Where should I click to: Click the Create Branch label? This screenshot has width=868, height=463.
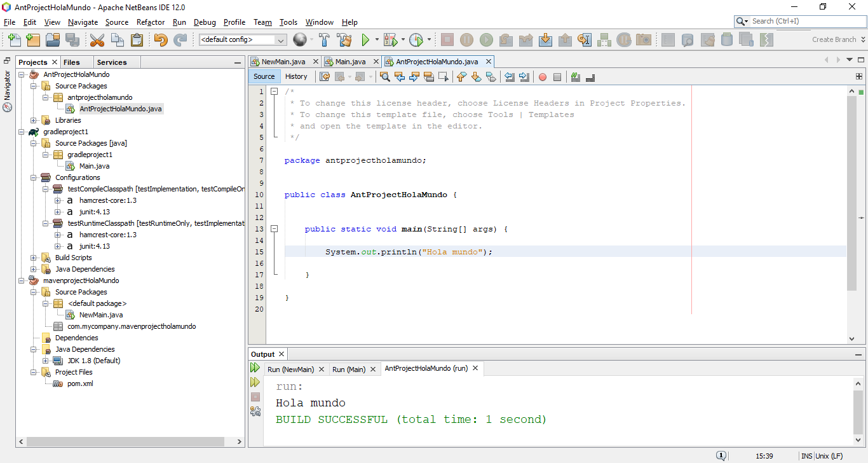pos(836,39)
